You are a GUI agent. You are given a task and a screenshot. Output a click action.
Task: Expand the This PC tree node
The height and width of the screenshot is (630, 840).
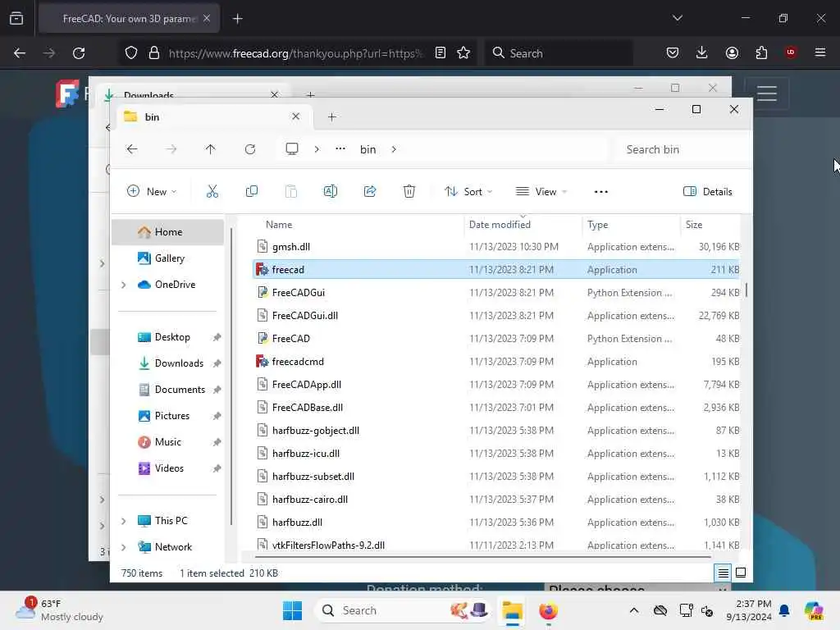pyautogui.click(x=124, y=521)
